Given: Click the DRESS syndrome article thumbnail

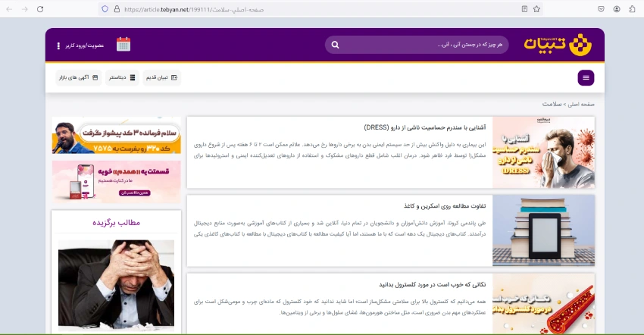Looking at the screenshot, I should 543,152.
